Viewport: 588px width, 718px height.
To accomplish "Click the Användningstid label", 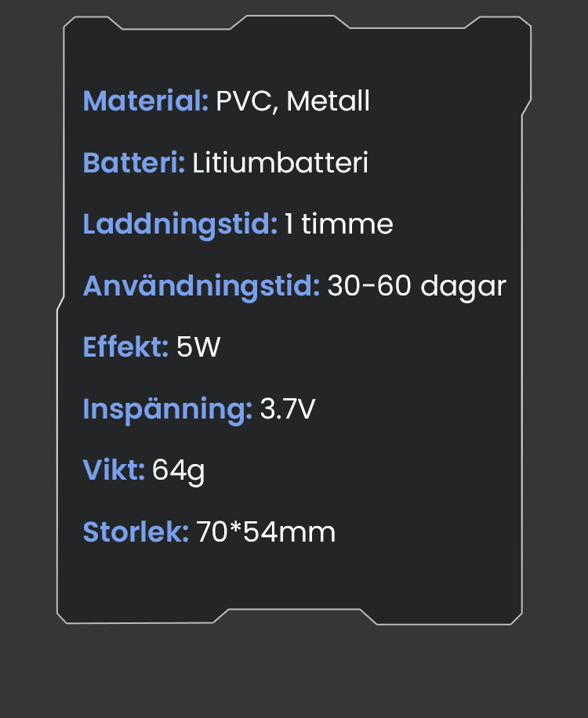I will tap(201, 286).
